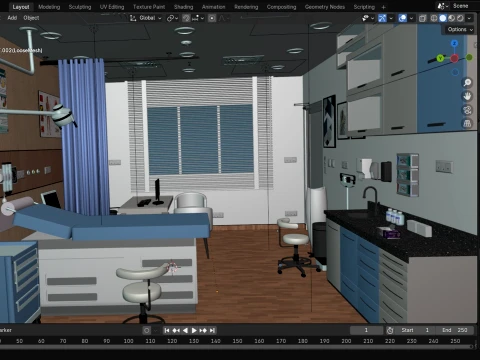Viewport: 480px width, 360px height.
Task: Switch to the Shading workspace tab
Action: [183, 7]
